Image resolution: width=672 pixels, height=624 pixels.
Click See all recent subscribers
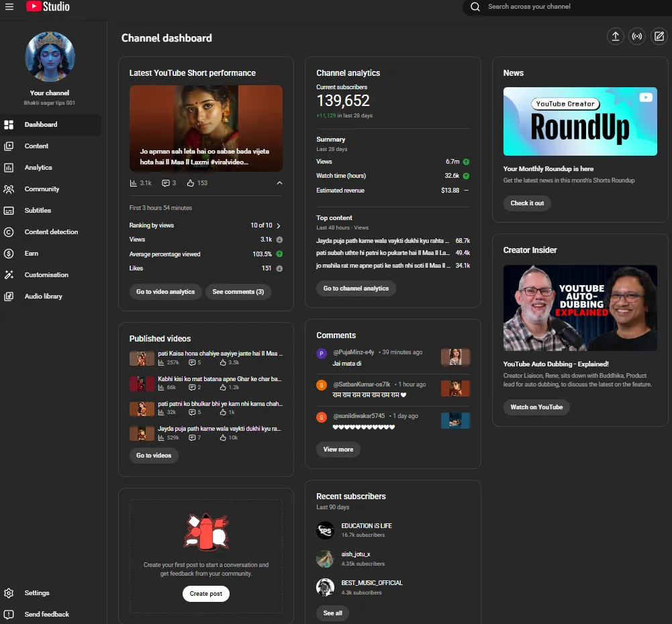tap(332, 613)
